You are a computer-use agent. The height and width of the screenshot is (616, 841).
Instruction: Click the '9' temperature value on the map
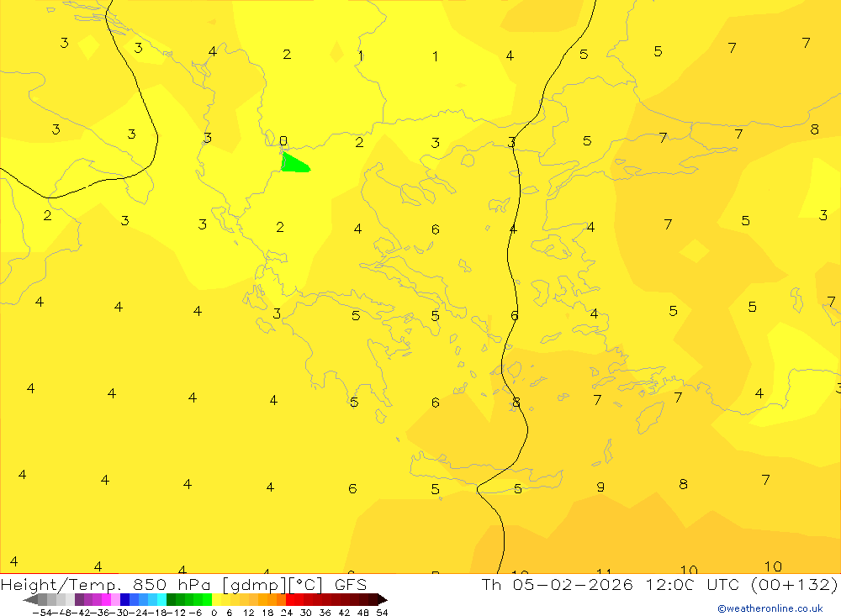pyautogui.click(x=600, y=487)
